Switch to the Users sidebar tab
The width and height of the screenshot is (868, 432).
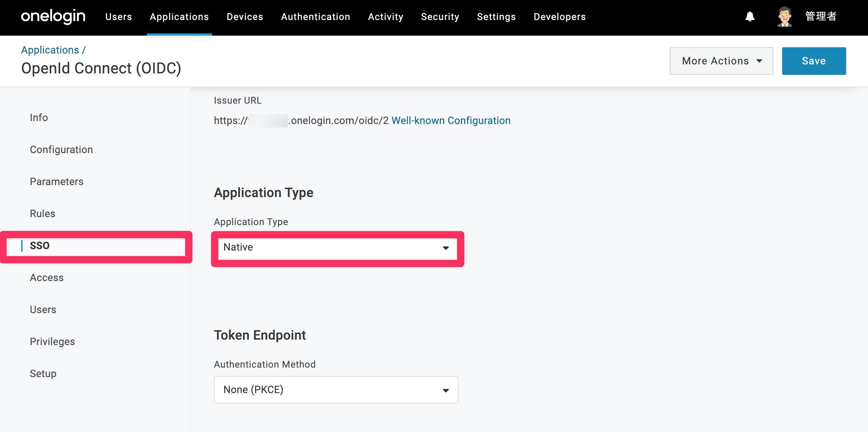(43, 309)
